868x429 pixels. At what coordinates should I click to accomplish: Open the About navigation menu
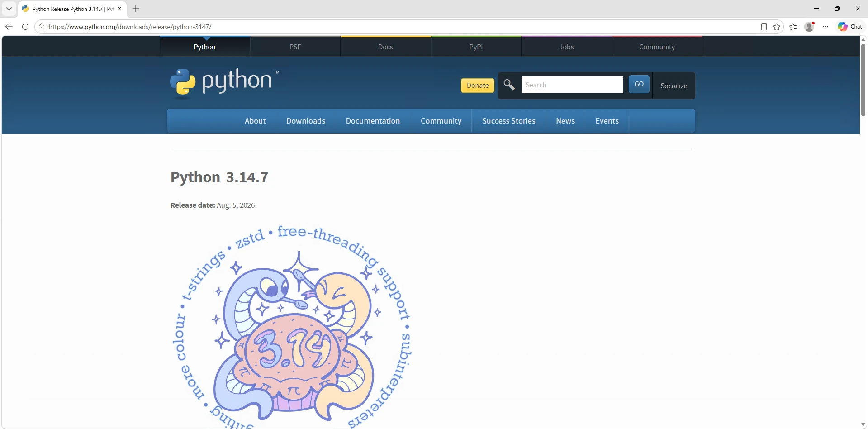pyautogui.click(x=255, y=121)
